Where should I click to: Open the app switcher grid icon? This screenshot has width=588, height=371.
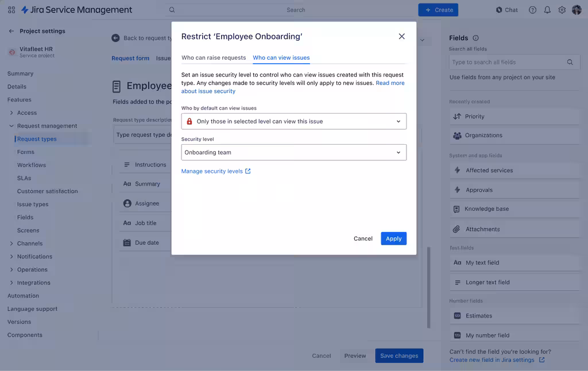[11, 10]
